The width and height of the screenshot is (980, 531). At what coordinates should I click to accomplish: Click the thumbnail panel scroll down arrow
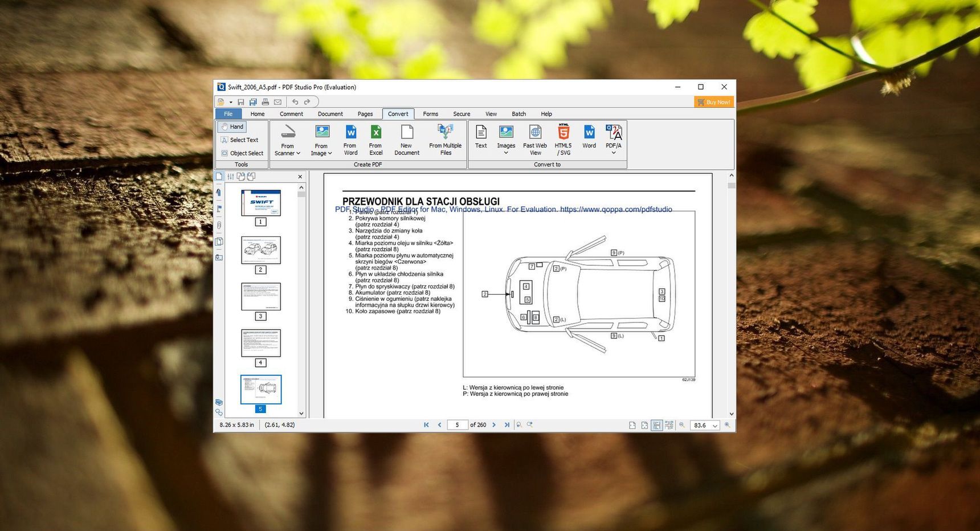tap(301, 414)
